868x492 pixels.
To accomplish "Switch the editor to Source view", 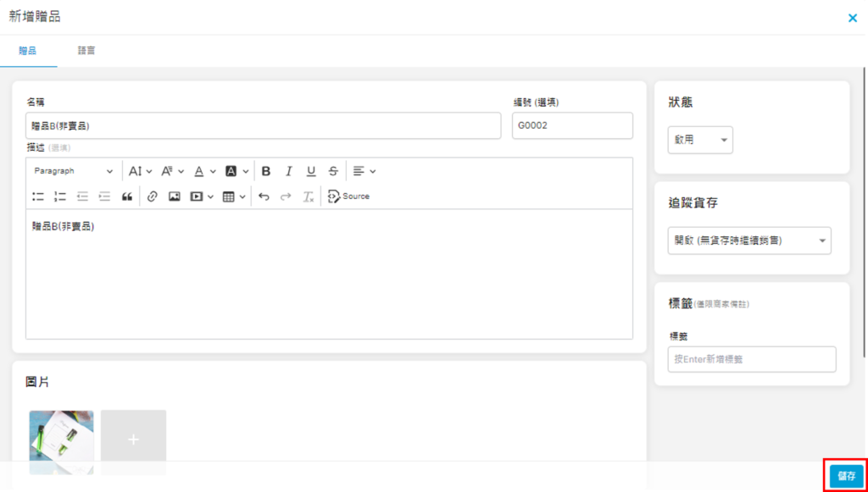I will click(348, 196).
